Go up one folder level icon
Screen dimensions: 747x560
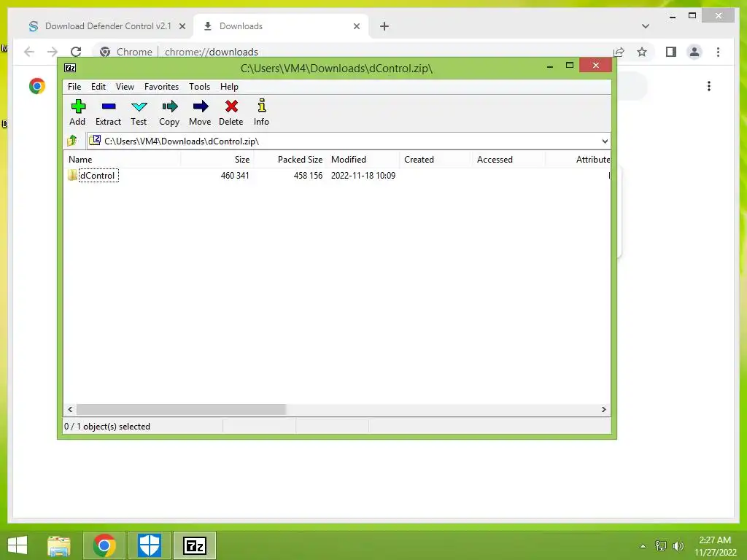point(72,141)
